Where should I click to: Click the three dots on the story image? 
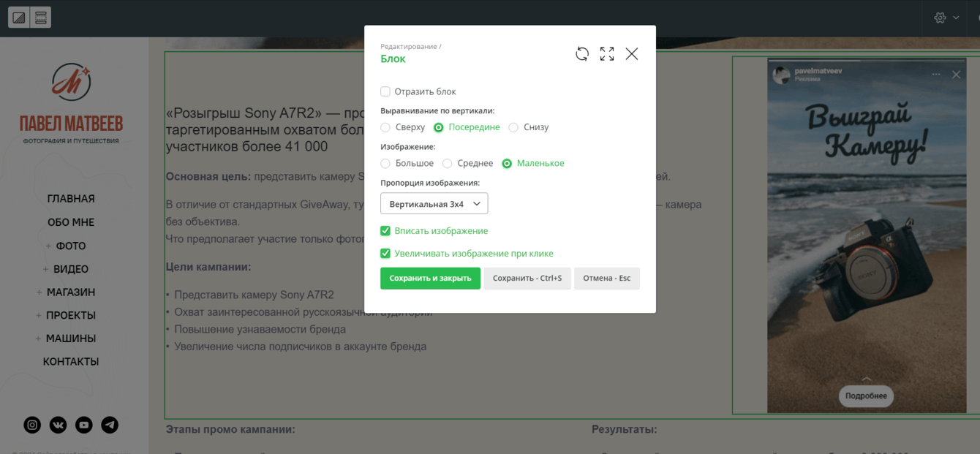coord(936,75)
